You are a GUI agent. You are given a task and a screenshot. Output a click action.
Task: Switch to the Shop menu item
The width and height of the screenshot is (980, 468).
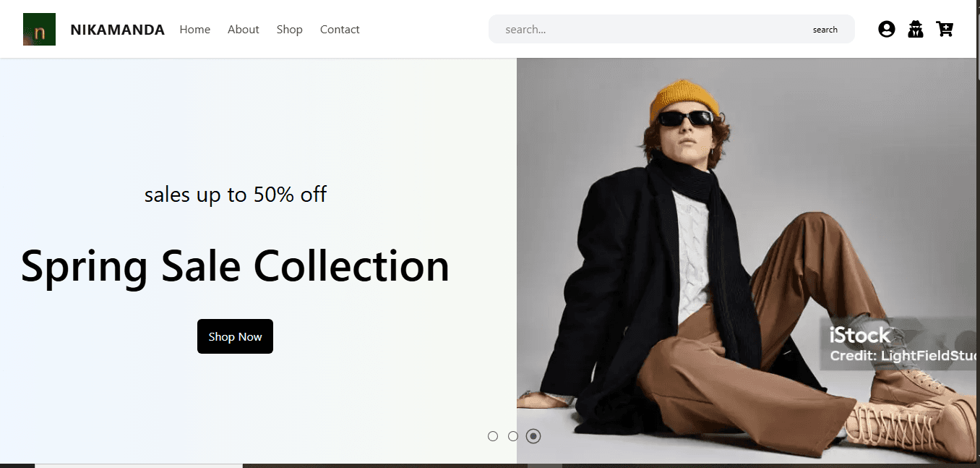289,29
